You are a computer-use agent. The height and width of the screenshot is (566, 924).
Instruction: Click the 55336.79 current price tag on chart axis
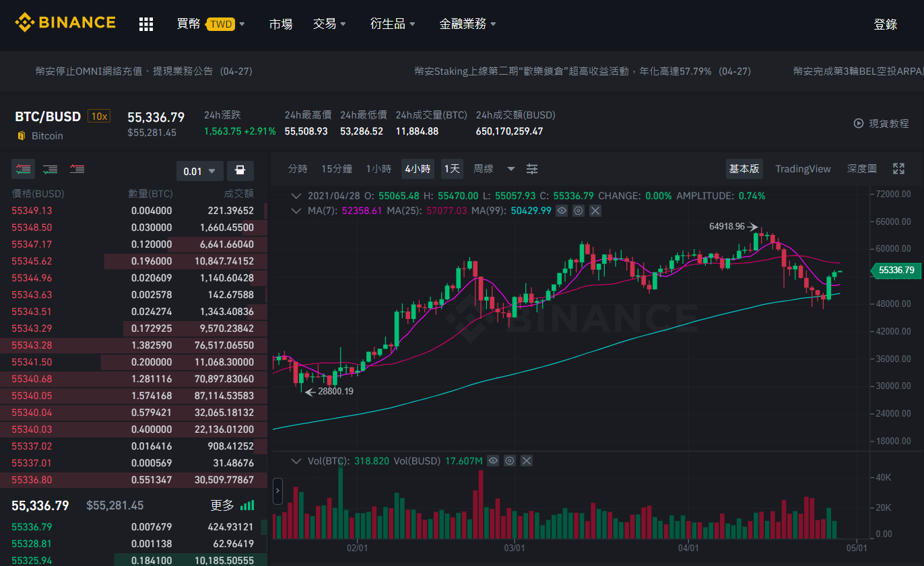pyautogui.click(x=896, y=271)
